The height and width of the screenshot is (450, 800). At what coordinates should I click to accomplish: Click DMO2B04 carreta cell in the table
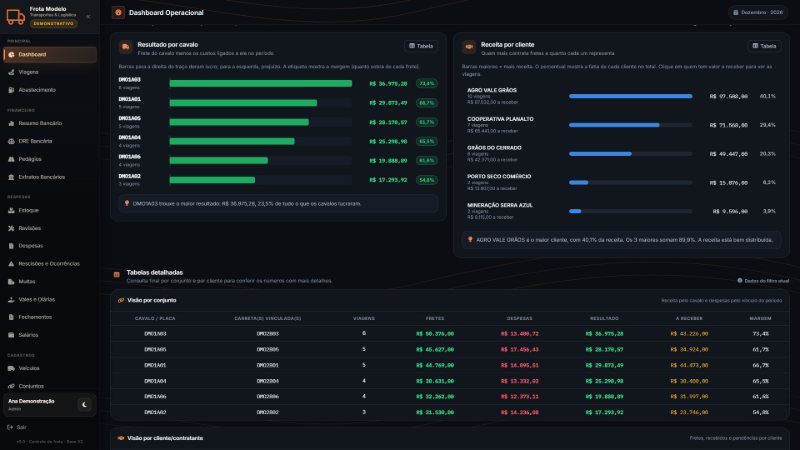pyautogui.click(x=268, y=381)
